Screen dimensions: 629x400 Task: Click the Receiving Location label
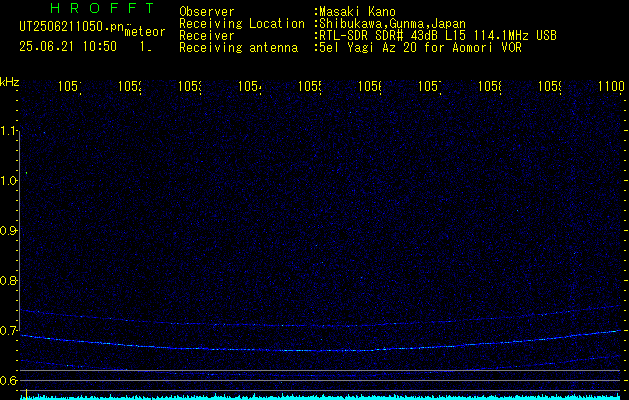[242, 24]
